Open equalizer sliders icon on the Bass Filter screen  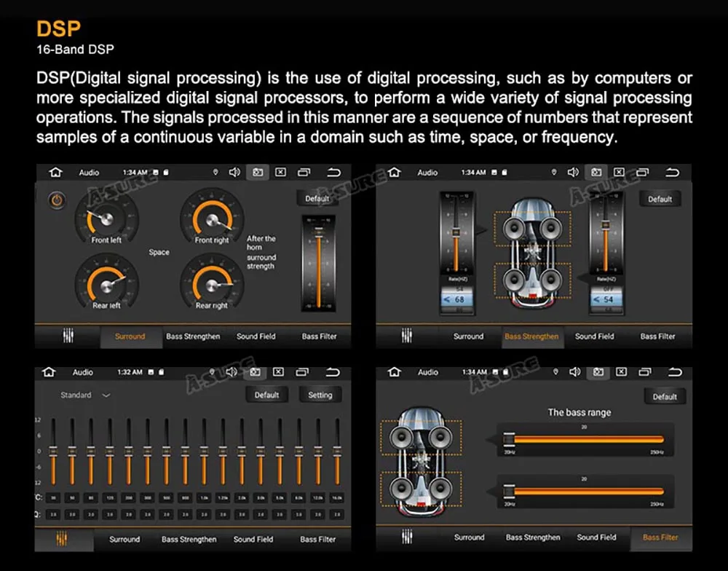click(407, 537)
